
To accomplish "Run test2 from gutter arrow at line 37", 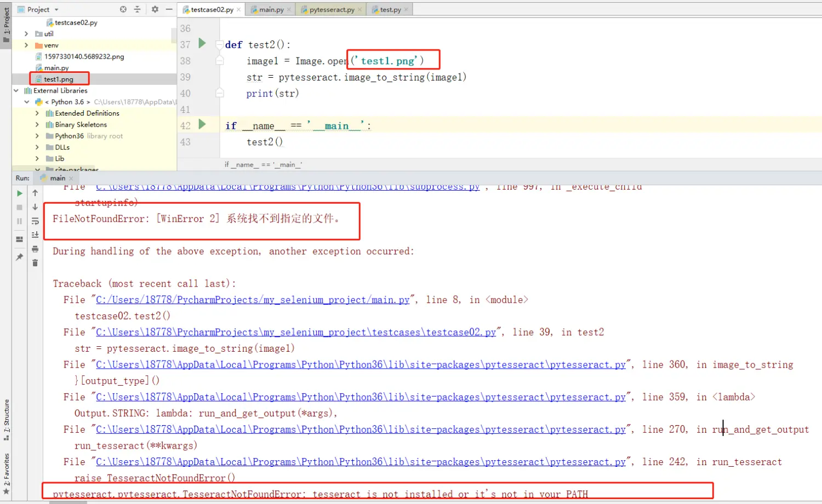I will point(202,43).
